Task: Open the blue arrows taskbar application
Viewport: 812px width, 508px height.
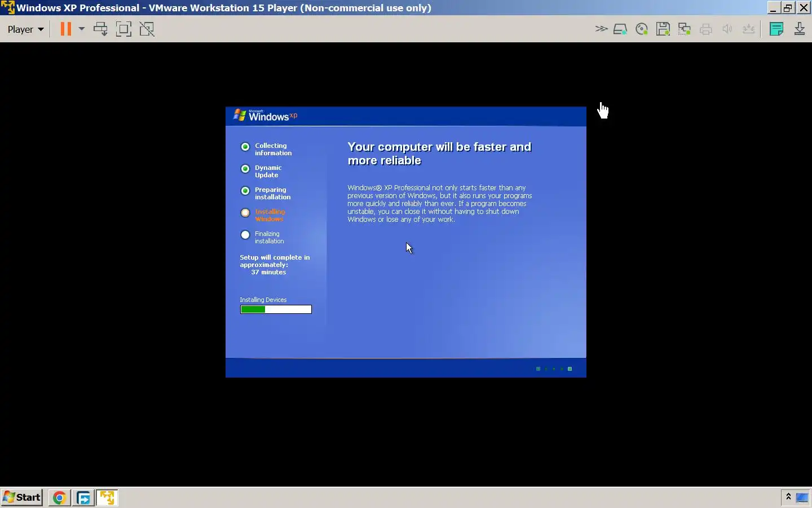Action: (83, 498)
